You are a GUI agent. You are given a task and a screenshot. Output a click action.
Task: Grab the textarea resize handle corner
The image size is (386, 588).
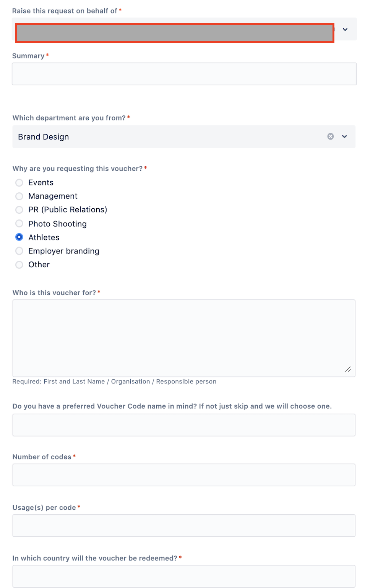click(x=348, y=369)
